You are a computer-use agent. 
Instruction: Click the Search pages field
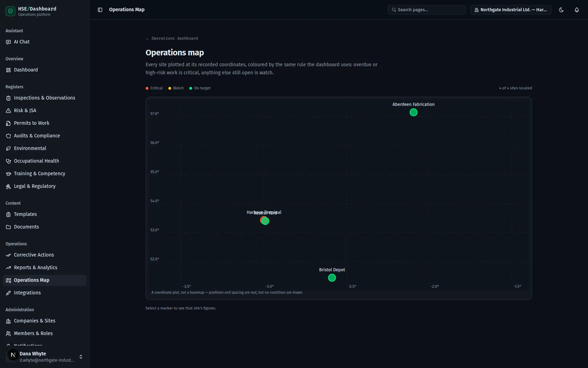coord(427,10)
